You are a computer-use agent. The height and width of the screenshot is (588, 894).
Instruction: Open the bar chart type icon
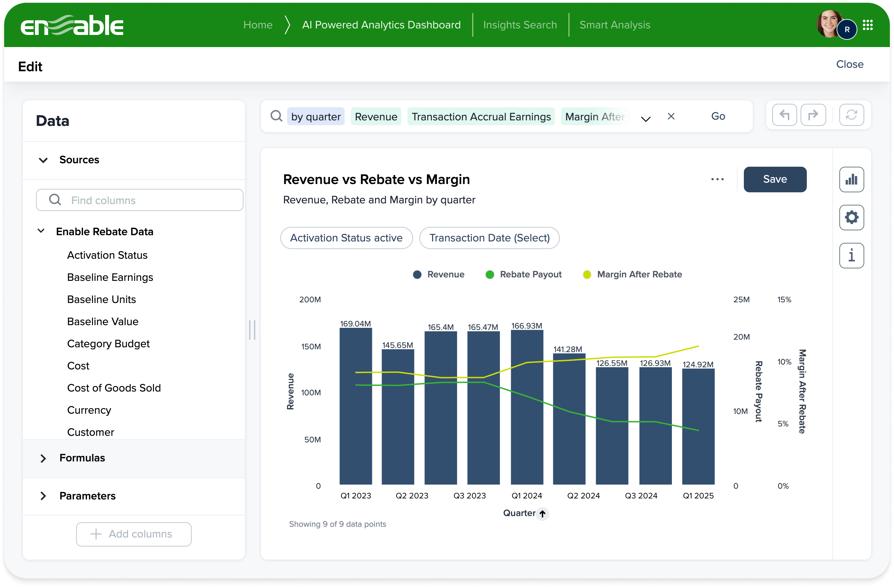pyautogui.click(x=851, y=180)
